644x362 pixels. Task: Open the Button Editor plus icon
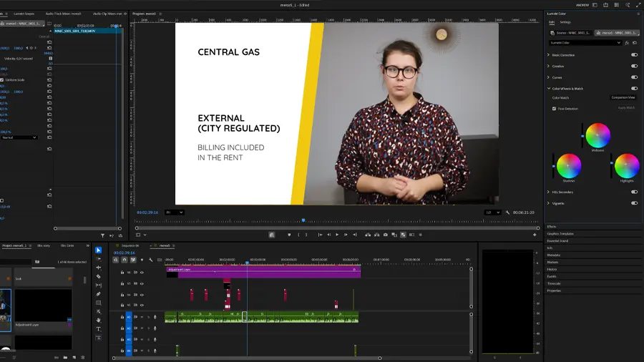tap(535, 235)
